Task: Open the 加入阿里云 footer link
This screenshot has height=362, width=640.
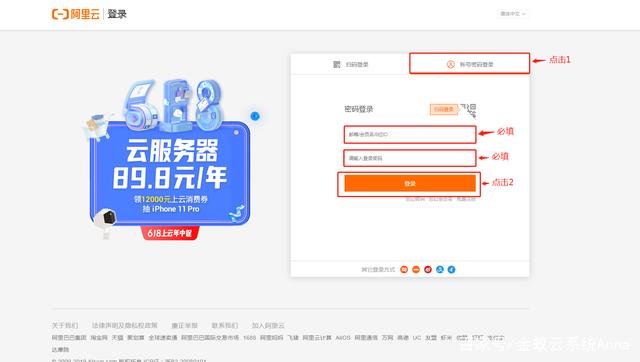Action: pos(268,326)
